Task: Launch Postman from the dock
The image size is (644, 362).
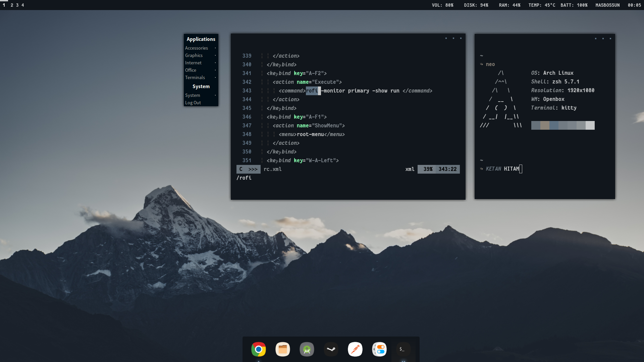Action: tap(355, 349)
